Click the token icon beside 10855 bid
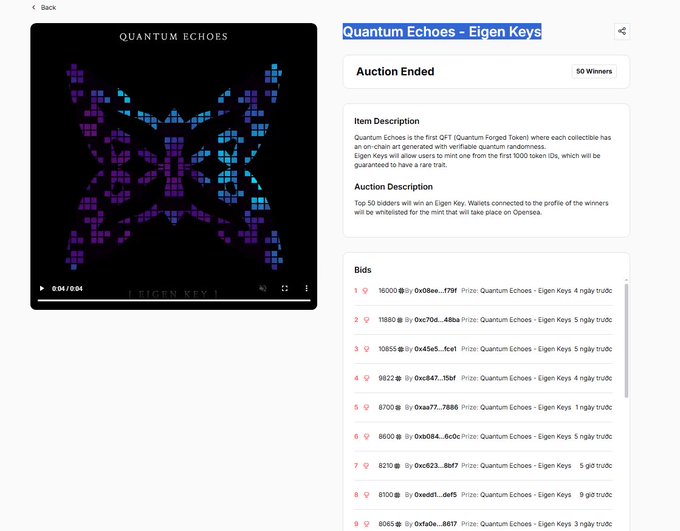The height and width of the screenshot is (531, 680). [x=401, y=349]
